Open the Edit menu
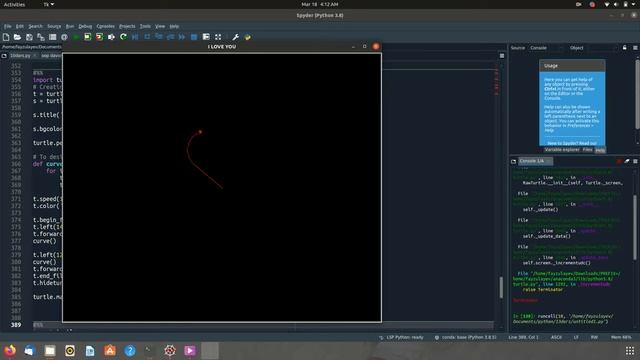 pos(20,26)
